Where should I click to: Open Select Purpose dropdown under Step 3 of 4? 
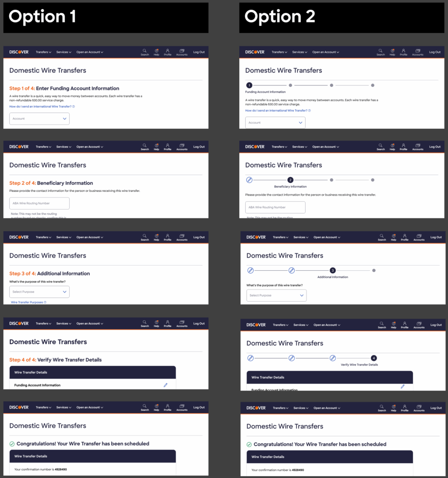point(39,292)
